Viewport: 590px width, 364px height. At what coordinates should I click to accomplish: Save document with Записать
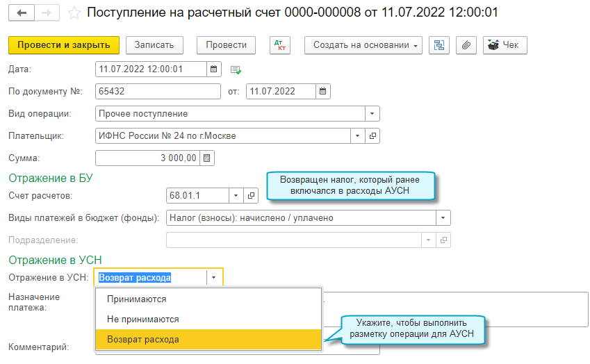[154, 45]
